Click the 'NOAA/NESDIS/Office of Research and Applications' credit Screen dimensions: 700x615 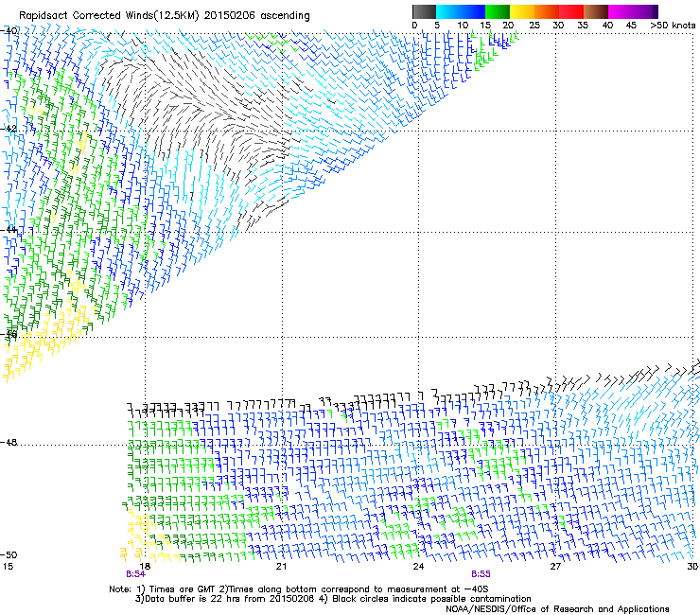[x=557, y=609]
